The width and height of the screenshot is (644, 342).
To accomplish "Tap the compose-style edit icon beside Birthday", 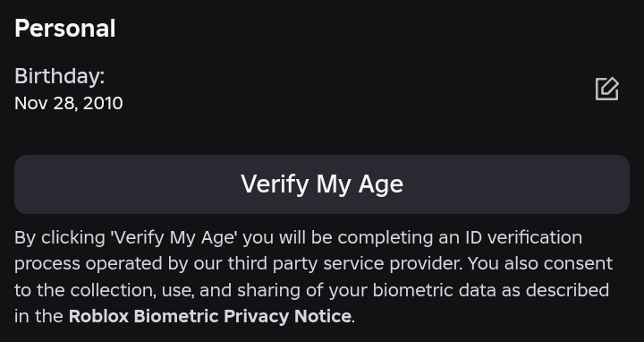I will pos(607,89).
